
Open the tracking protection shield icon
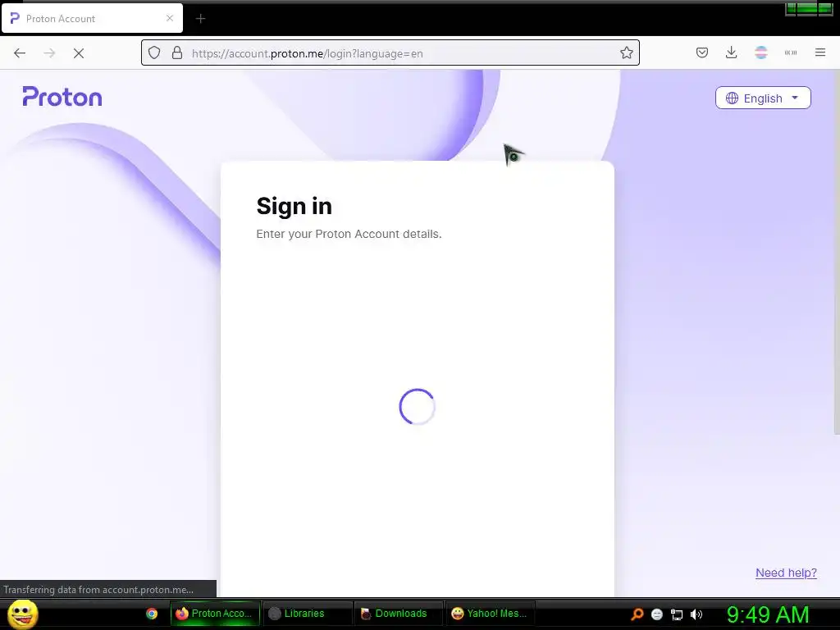point(154,53)
